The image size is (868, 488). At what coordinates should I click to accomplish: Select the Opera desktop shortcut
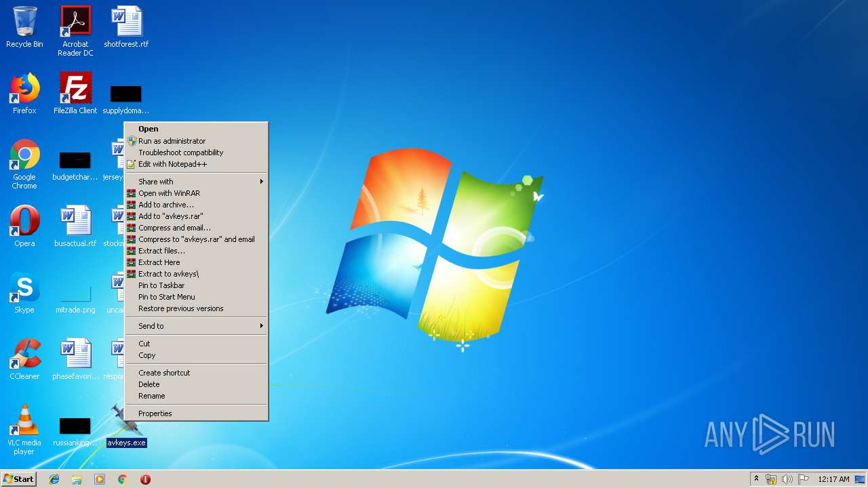24,226
